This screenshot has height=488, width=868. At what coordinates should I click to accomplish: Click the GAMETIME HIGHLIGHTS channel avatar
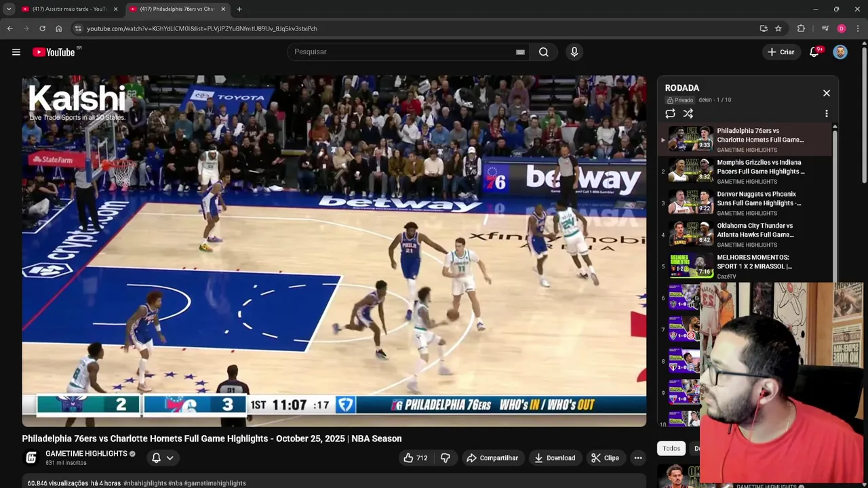point(31,458)
